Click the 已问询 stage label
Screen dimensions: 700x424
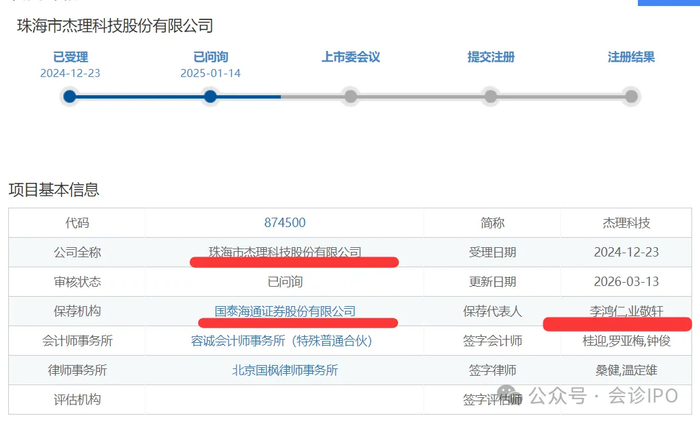click(x=210, y=57)
